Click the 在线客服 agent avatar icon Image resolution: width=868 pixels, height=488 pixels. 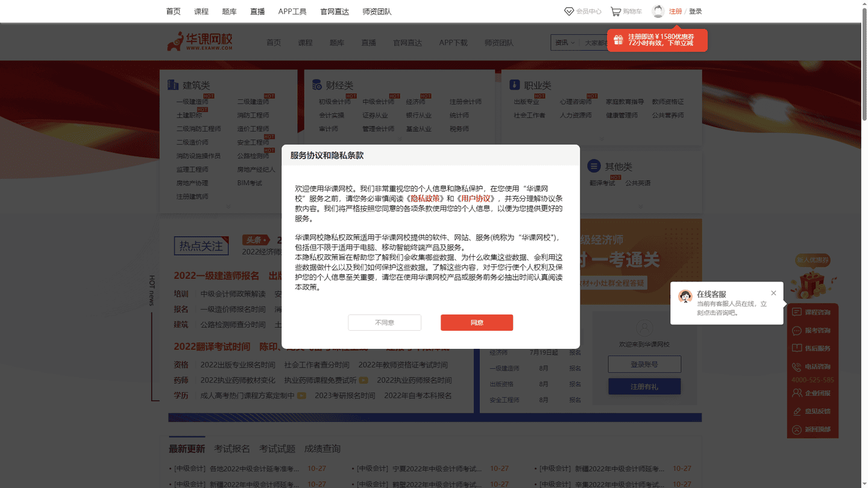685,296
